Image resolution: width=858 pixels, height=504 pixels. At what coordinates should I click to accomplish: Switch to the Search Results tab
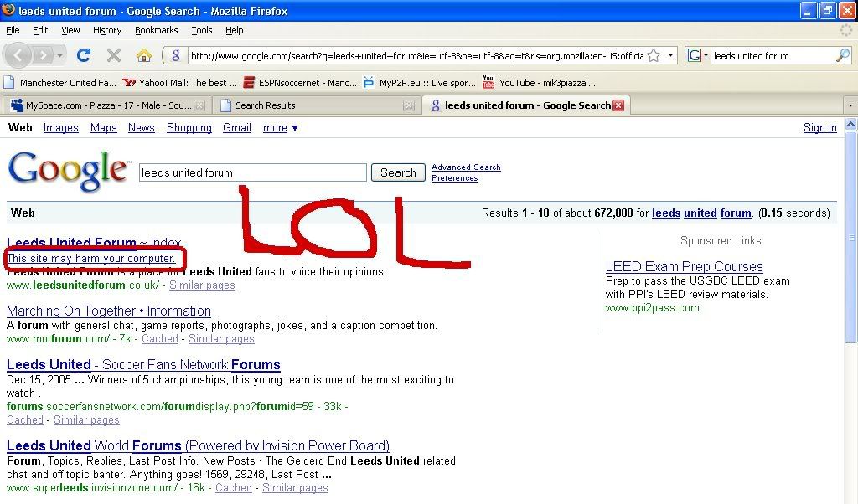click(x=316, y=105)
